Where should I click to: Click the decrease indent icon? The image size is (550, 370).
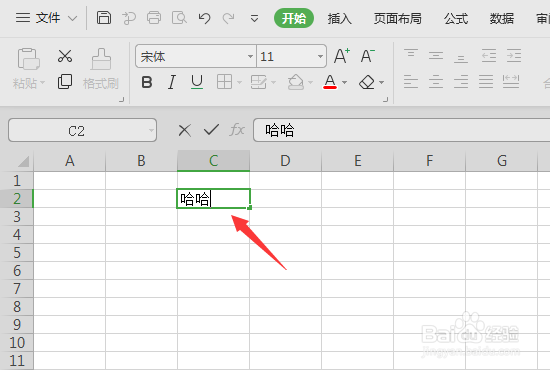489,55
